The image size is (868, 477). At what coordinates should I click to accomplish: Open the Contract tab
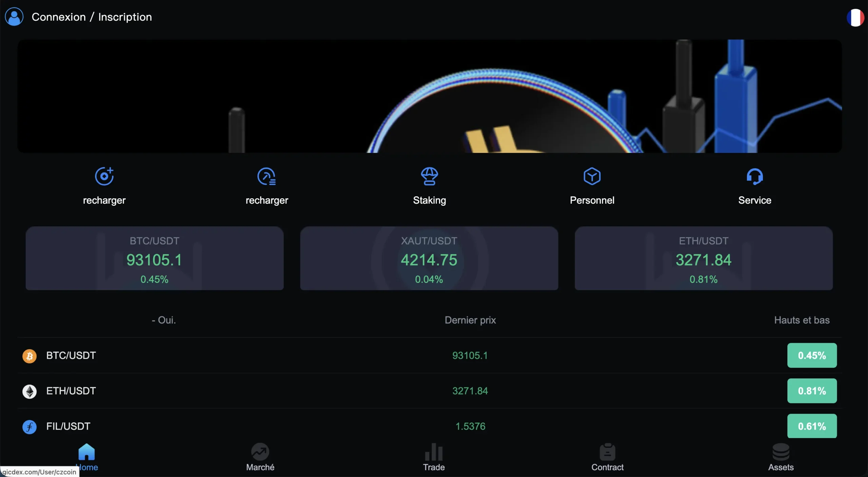coord(607,457)
